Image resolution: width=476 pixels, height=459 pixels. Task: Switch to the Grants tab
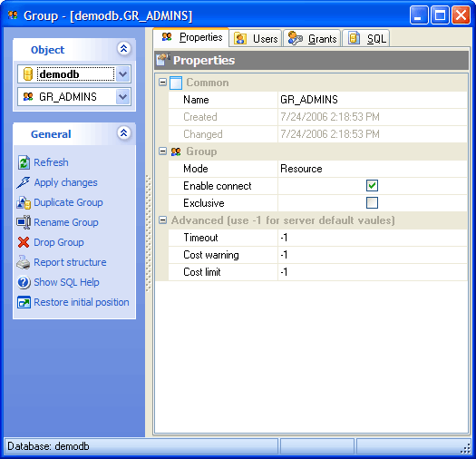coord(312,39)
